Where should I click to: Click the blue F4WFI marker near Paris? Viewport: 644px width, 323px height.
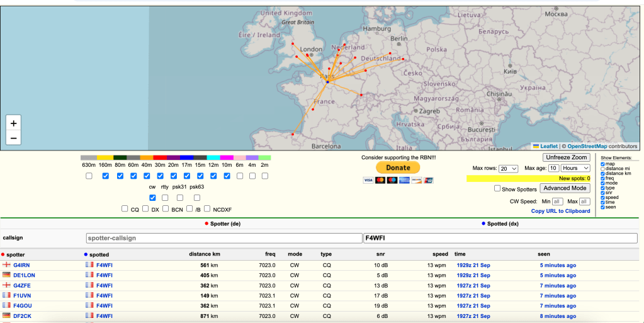pos(327,82)
